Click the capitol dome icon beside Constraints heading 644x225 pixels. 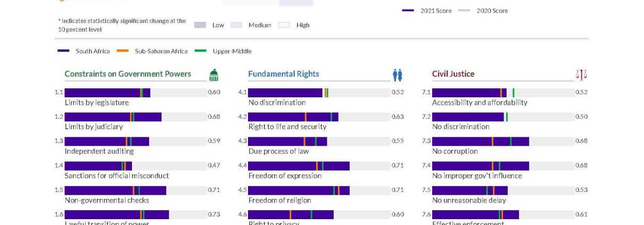tap(214, 74)
